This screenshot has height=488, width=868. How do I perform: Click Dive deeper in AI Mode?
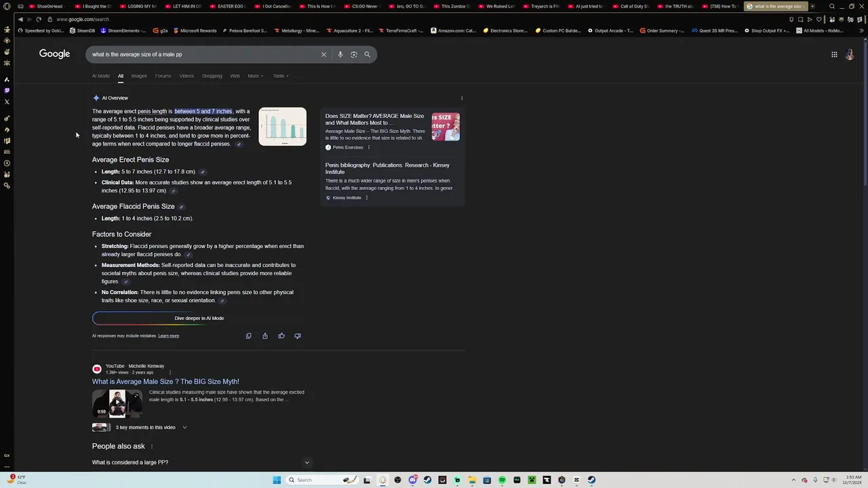coord(199,318)
